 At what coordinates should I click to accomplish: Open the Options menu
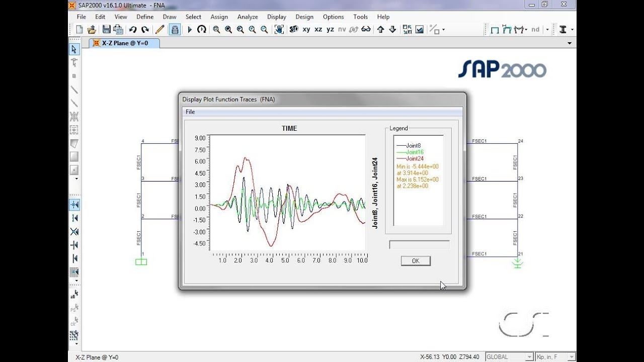pos(334,17)
